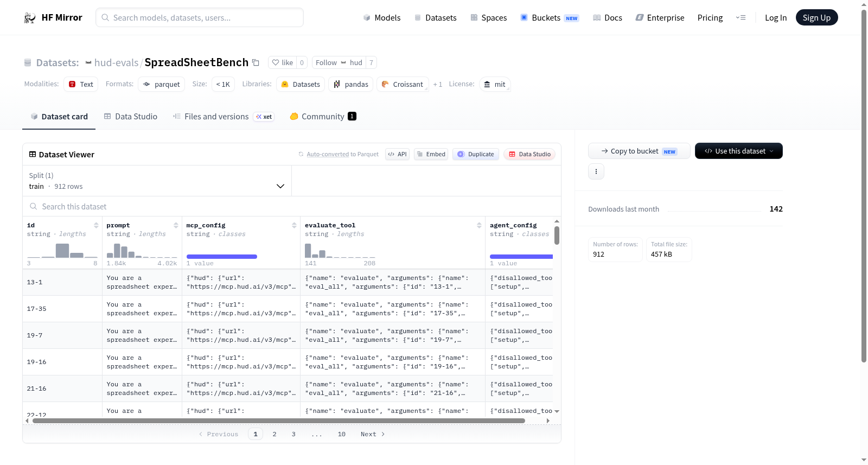Go to page 3 of the dataset
This screenshot has width=868, height=465.
click(293, 434)
